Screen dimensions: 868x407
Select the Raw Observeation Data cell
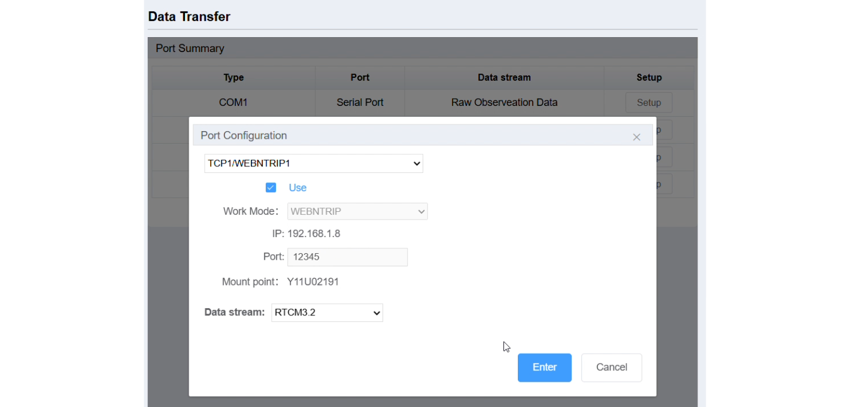tap(504, 102)
